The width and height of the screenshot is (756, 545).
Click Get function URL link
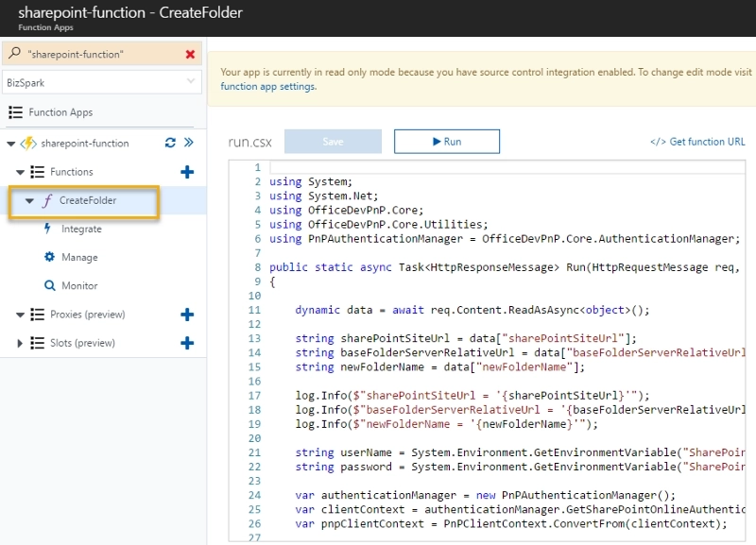[x=697, y=142]
